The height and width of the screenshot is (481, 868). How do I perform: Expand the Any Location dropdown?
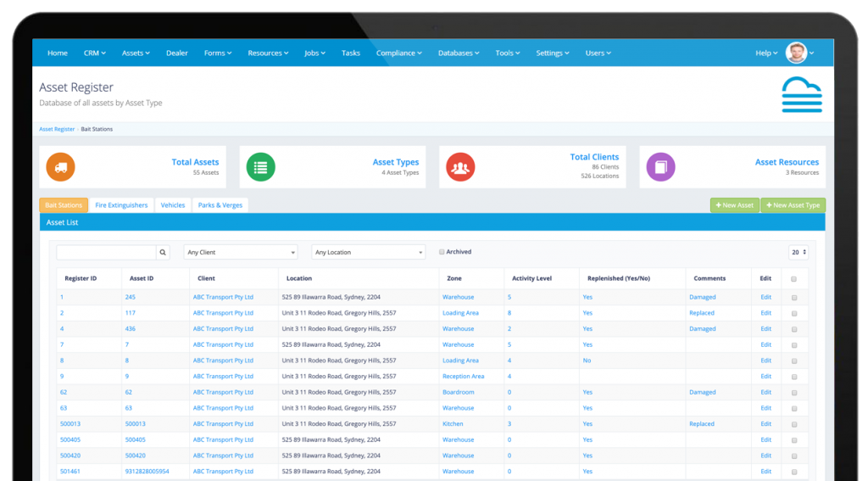pos(369,252)
